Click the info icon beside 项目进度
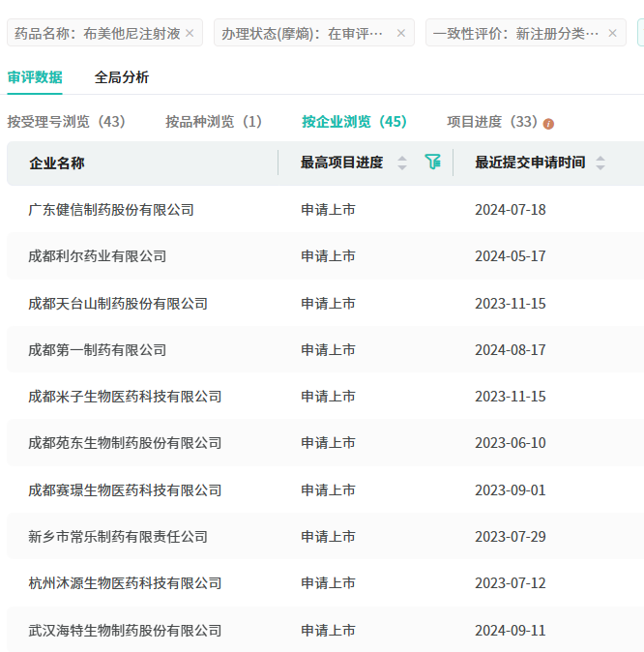The height and width of the screenshot is (652, 644). (x=548, y=124)
